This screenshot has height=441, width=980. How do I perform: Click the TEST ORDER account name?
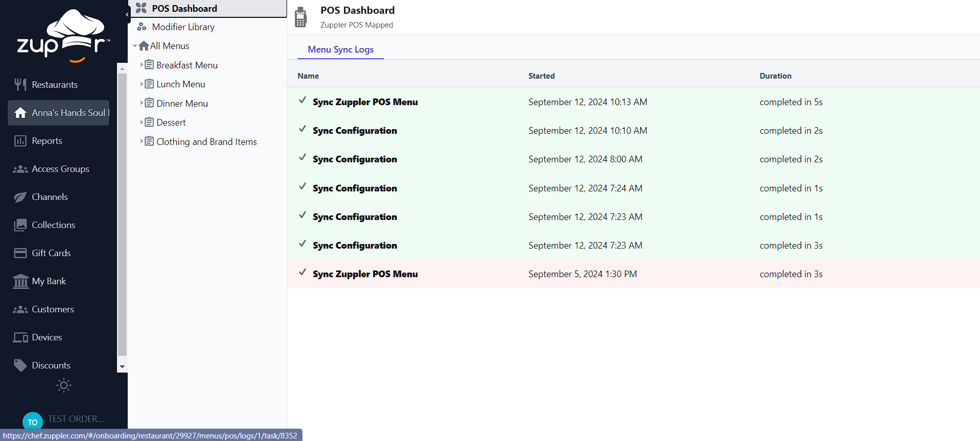tap(76, 419)
